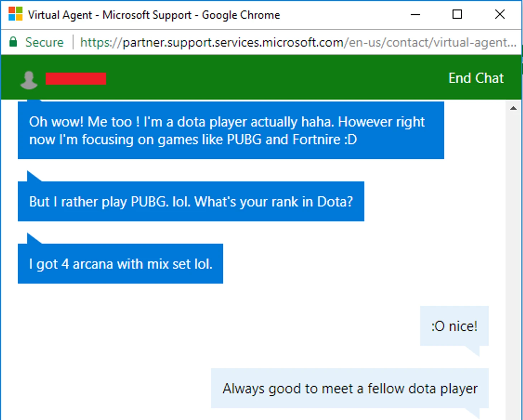Screen dimensions: 523x420
Task: Close the Microsoft Support chat window
Action: pyautogui.click(x=500, y=15)
